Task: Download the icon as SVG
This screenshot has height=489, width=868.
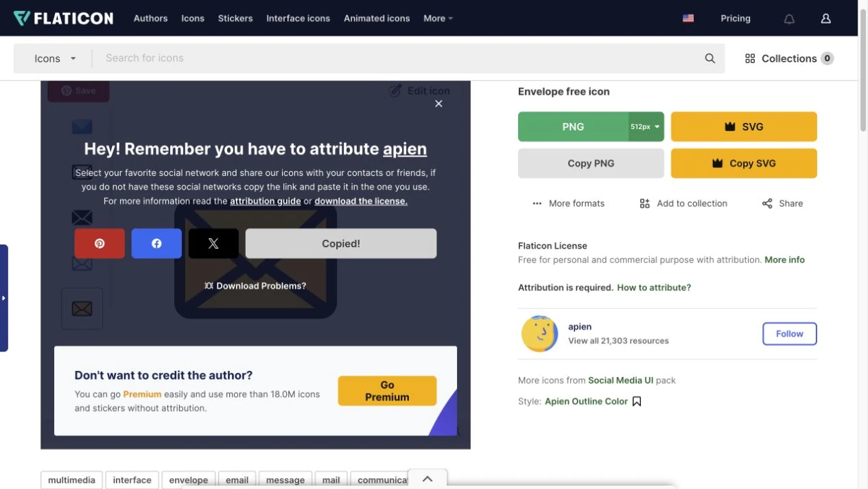Action: point(744,126)
